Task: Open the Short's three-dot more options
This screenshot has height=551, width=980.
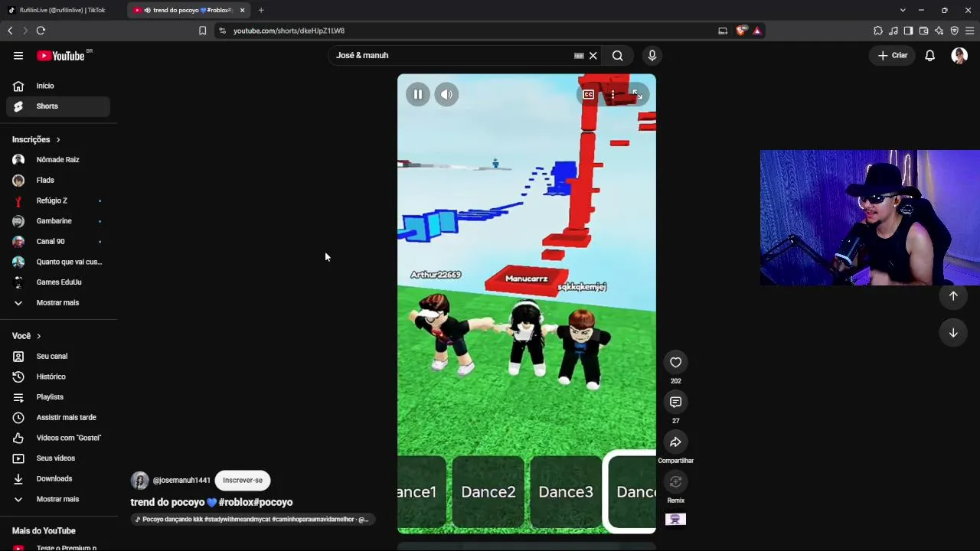Action: click(612, 94)
